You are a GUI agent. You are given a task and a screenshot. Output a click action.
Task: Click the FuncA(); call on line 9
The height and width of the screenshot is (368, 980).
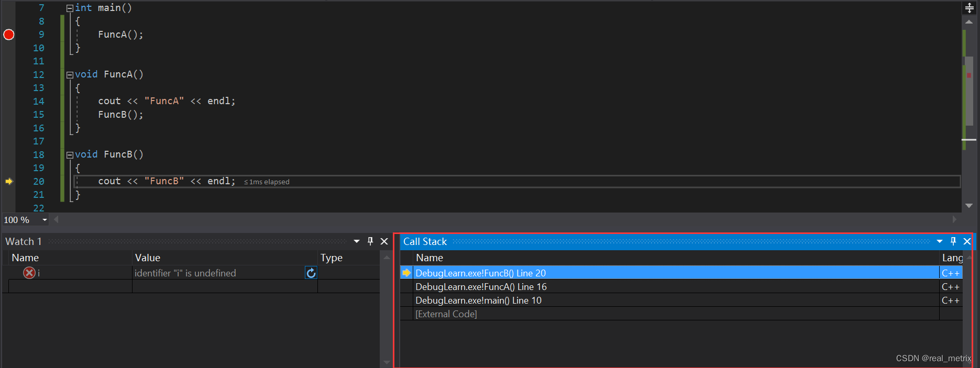click(x=120, y=35)
